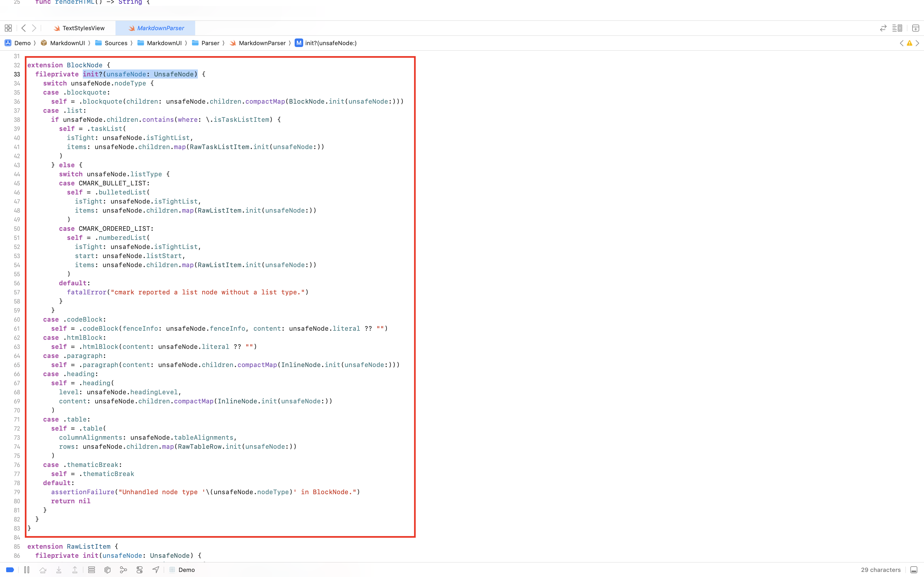Click the Environment Overrides icon
Image resolution: width=924 pixels, height=577 pixels.
coord(139,570)
